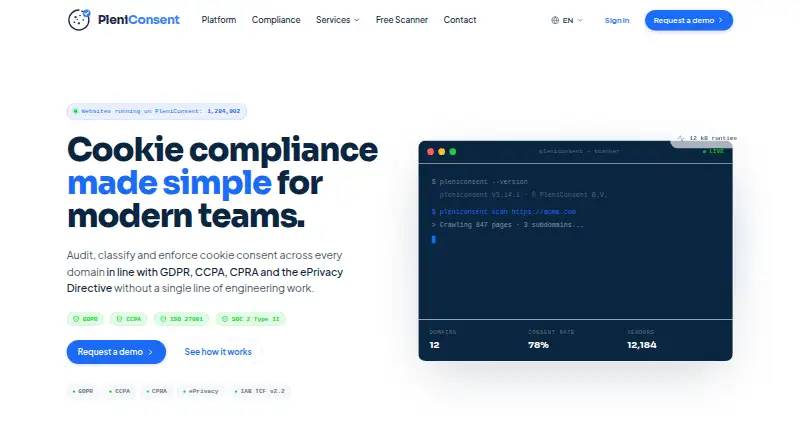Screen dimensions: 800x440
Task: Expand the Services dropdown menu
Action: pyautogui.click(x=338, y=20)
